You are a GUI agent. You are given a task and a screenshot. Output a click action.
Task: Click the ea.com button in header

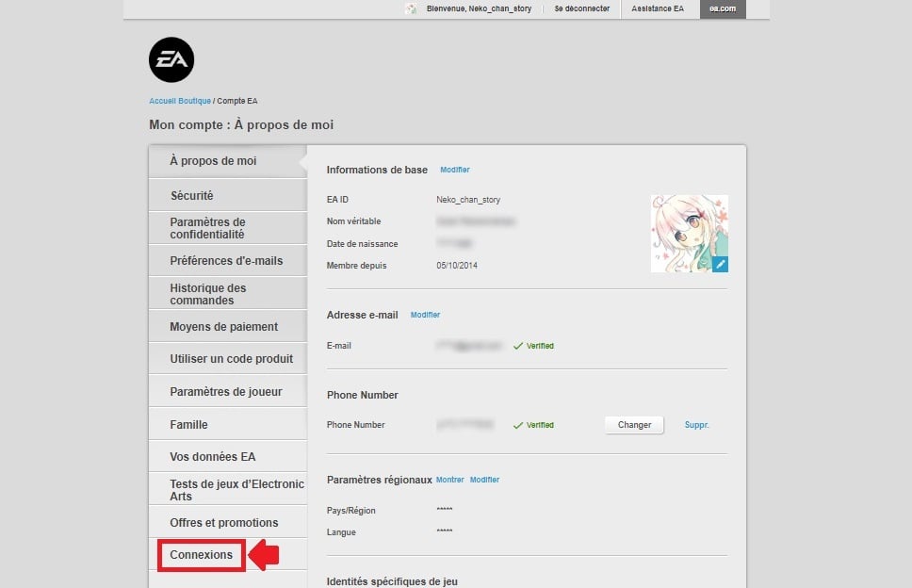(723, 8)
